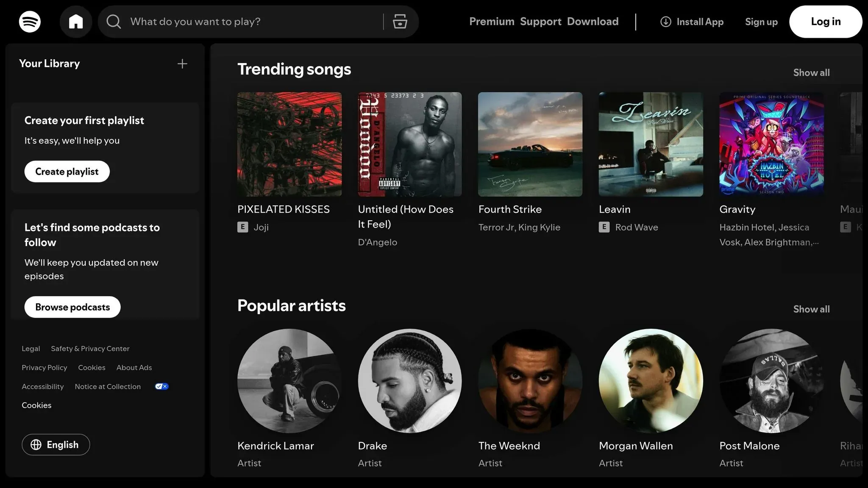Open Notice at Collection link
The width and height of the screenshot is (868, 488).
(x=108, y=387)
